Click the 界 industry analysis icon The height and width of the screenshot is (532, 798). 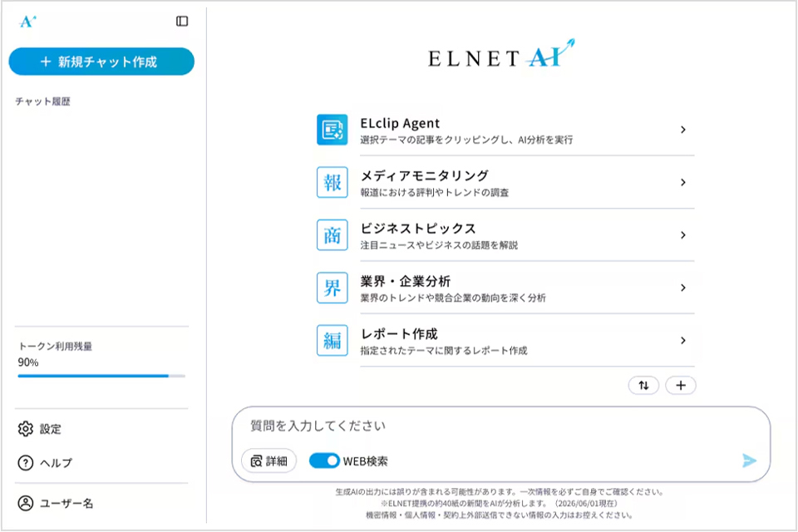click(x=332, y=288)
